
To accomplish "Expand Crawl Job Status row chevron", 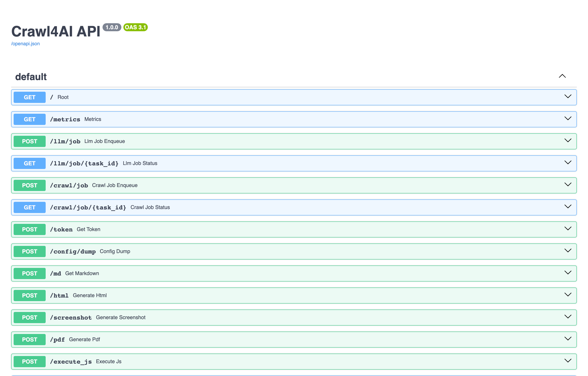I will (x=568, y=207).
